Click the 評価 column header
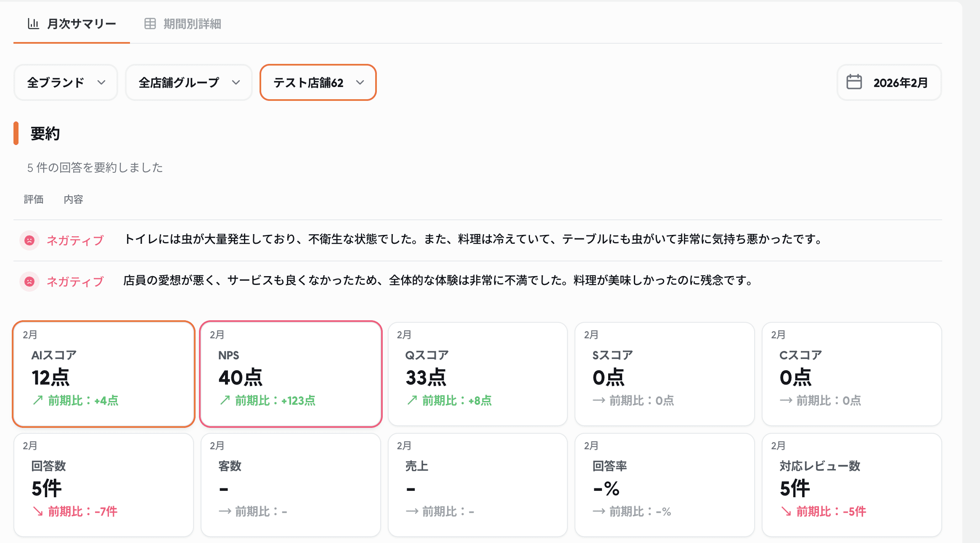Screen dimensions: 980x543 coord(34,199)
